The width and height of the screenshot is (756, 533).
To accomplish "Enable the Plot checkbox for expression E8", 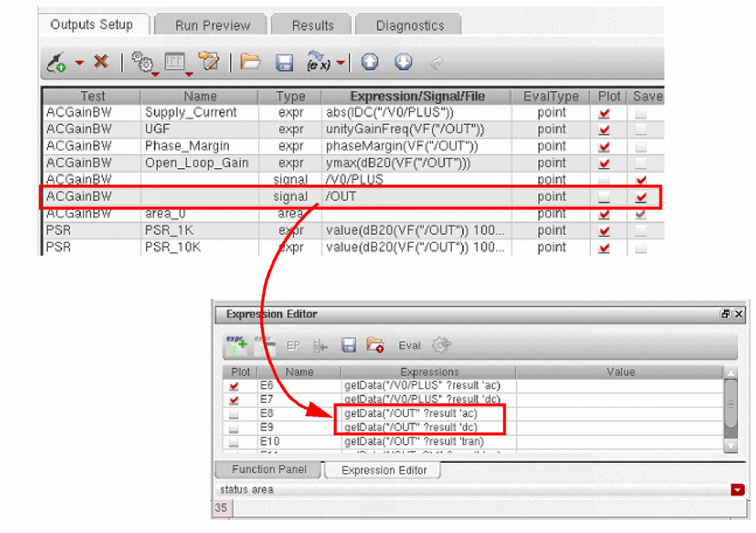I will pos(234,414).
